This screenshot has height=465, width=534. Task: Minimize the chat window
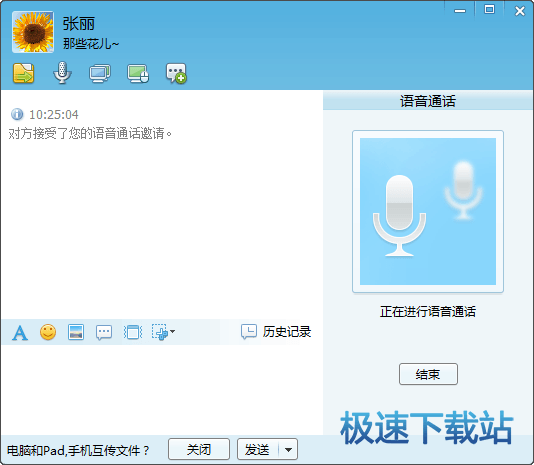click(x=460, y=11)
